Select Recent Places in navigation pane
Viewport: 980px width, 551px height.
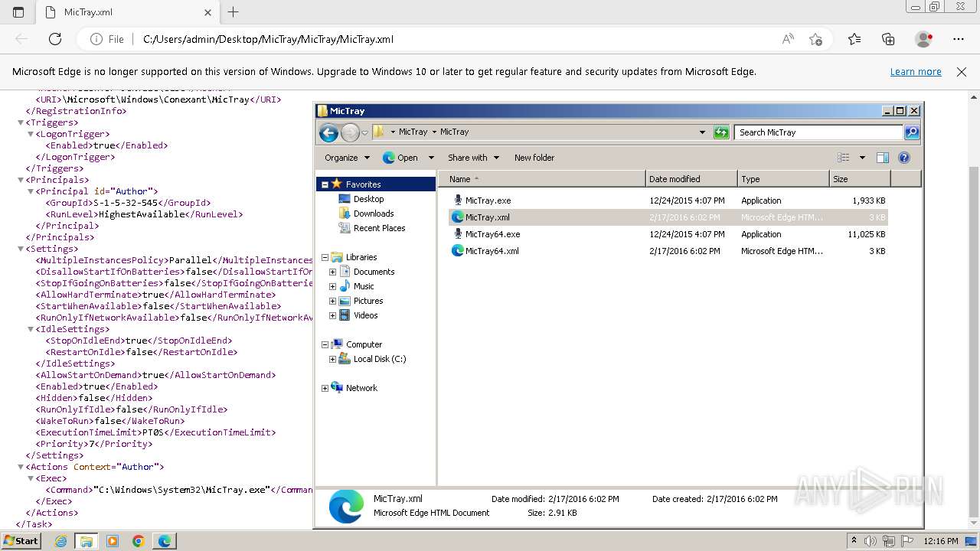click(x=379, y=228)
